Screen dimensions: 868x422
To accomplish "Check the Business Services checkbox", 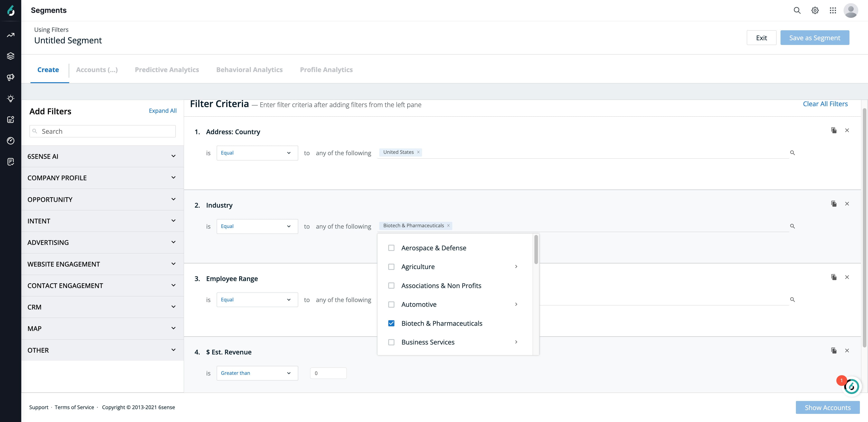I will click(391, 342).
